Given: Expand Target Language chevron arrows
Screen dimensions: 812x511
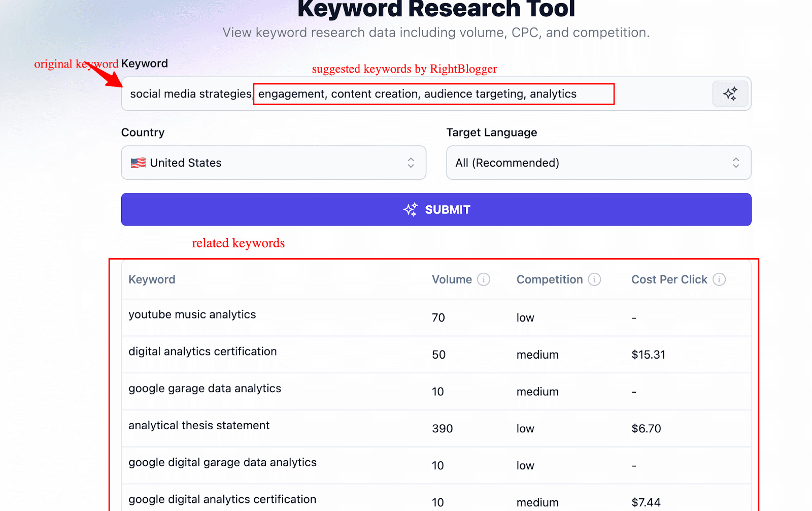Looking at the screenshot, I should (x=735, y=163).
